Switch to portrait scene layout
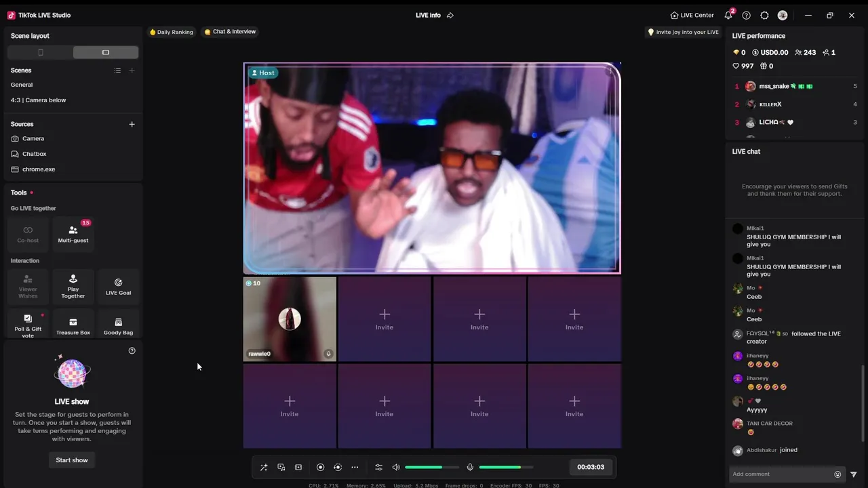 [41, 52]
